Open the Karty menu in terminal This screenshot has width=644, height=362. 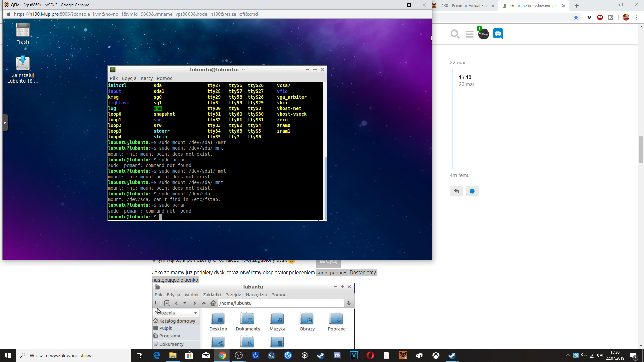pos(147,78)
